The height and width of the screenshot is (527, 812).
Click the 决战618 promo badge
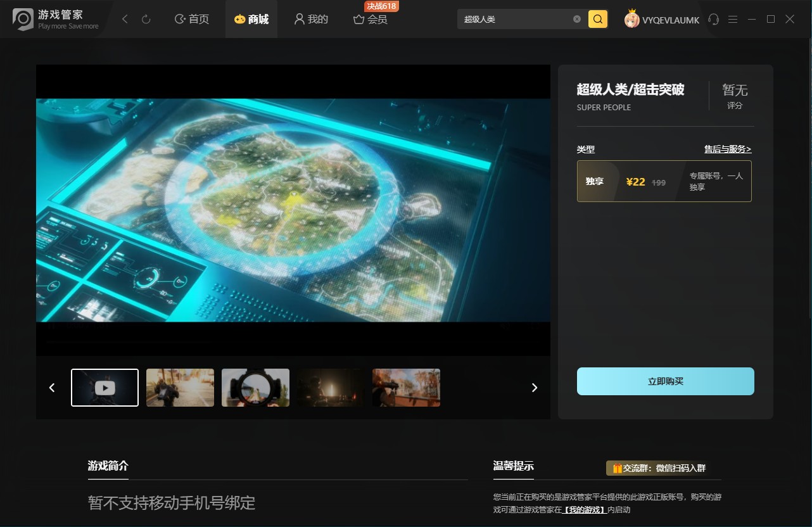pyautogui.click(x=381, y=6)
